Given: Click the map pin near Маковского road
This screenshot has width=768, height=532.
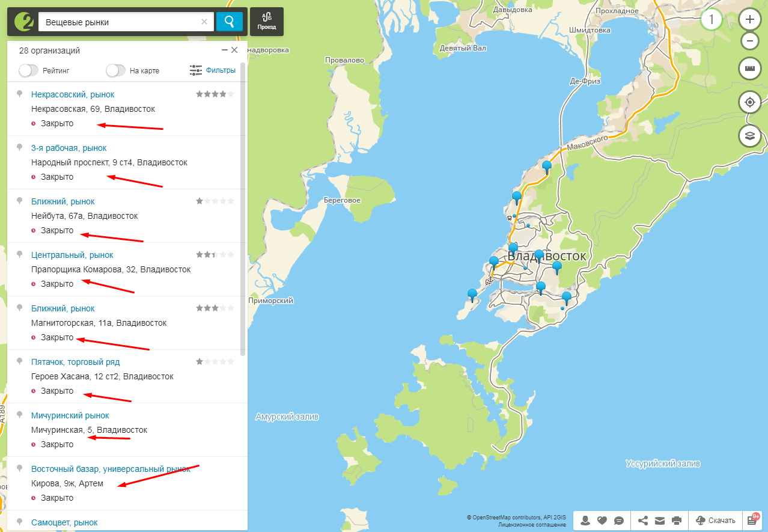Looking at the screenshot, I should (x=547, y=167).
